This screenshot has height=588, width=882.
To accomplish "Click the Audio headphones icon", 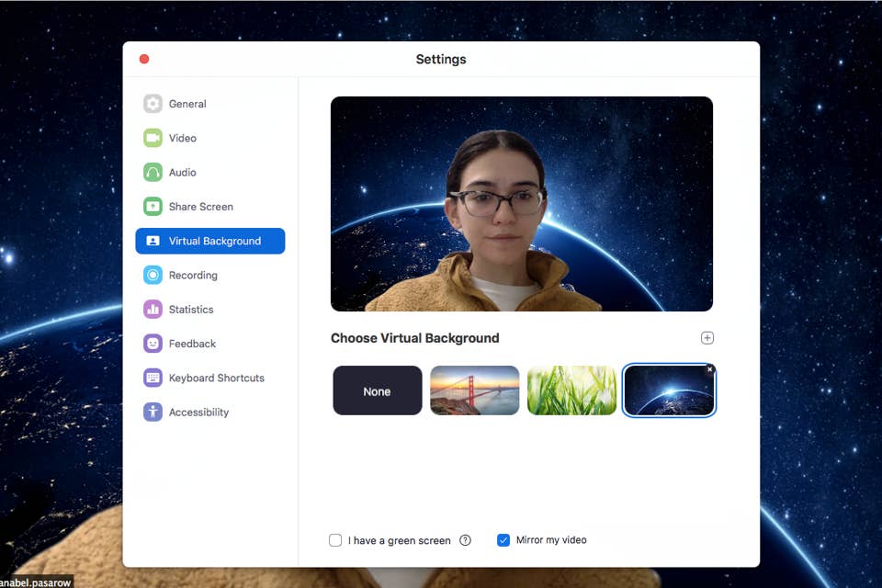I will click(153, 173).
